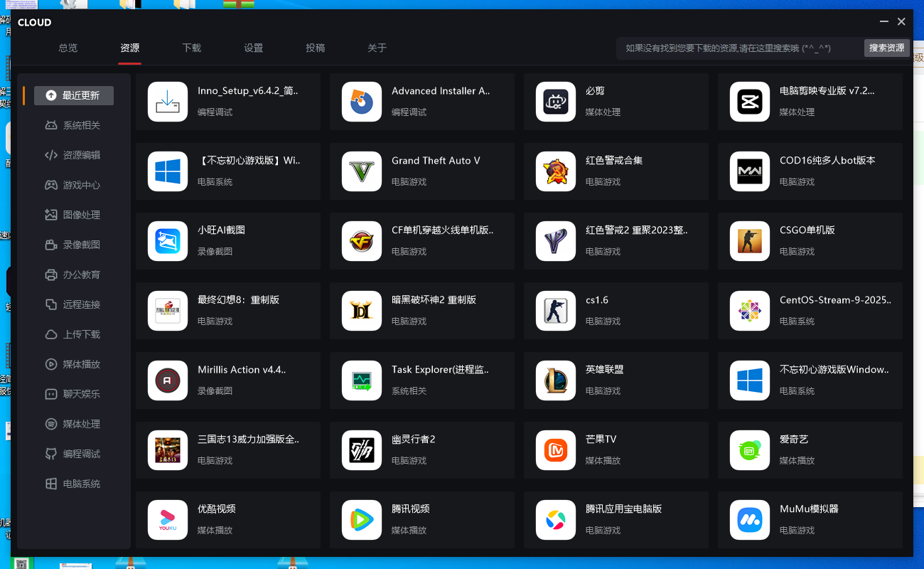
Task: Select the 上传下载 sidebar category
Action: pyautogui.click(x=74, y=334)
